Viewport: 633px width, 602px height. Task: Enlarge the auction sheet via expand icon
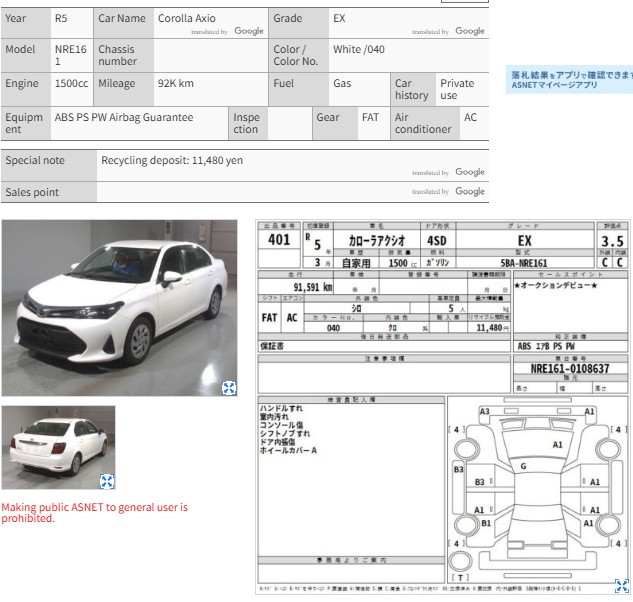[x=622, y=586]
